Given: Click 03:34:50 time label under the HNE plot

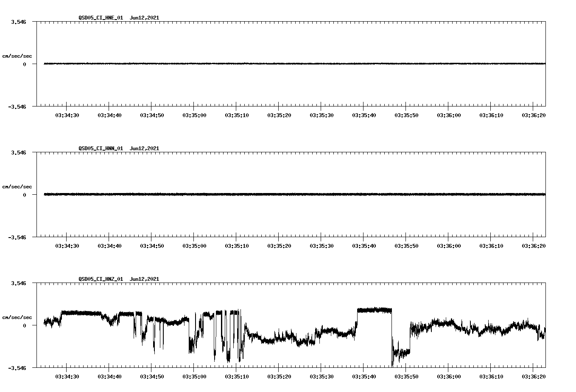Looking at the screenshot, I should point(152,115).
